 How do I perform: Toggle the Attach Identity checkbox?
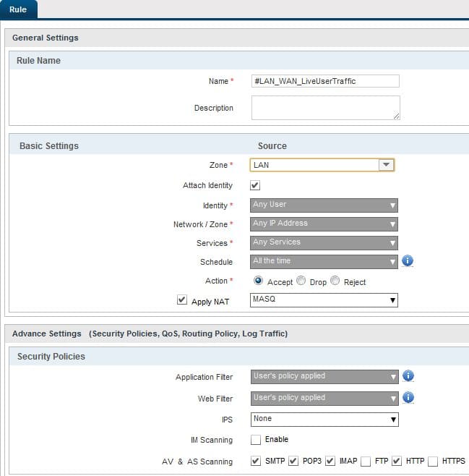point(255,185)
